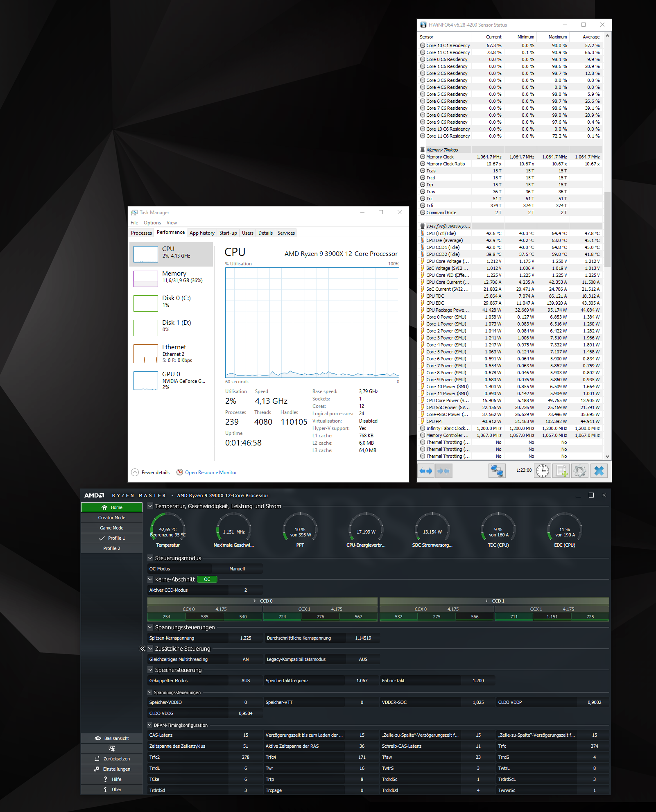656x812 pixels.
Task: Click HWiNFO64 title bar app icon
Action: (x=423, y=25)
